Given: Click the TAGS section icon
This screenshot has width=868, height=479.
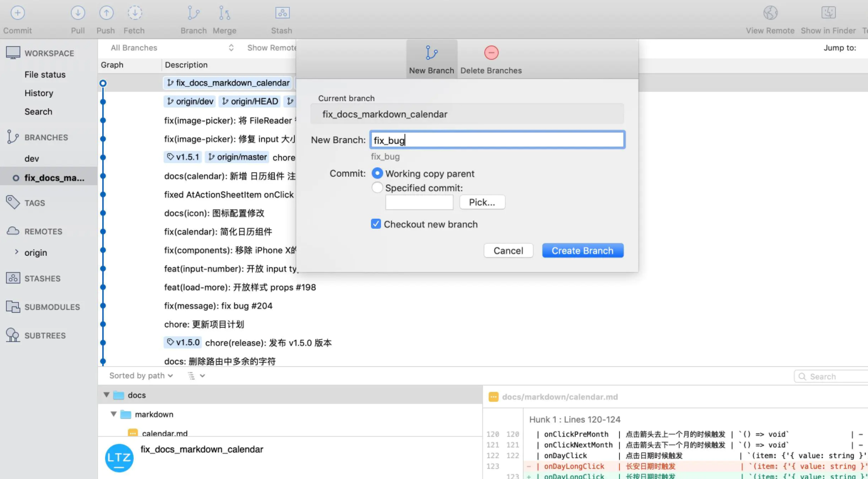Looking at the screenshot, I should pos(13,202).
